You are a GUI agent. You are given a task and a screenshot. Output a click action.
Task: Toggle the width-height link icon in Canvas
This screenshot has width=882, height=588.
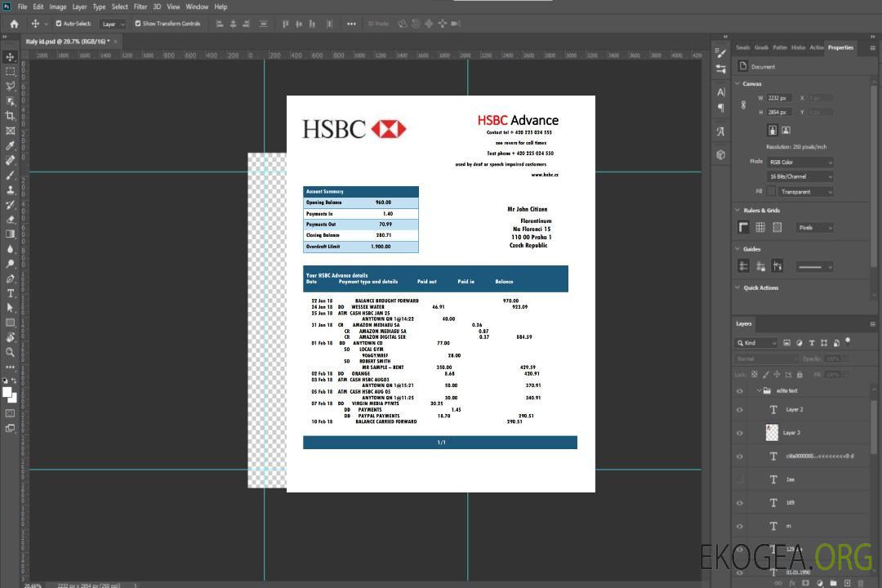click(744, 105)
